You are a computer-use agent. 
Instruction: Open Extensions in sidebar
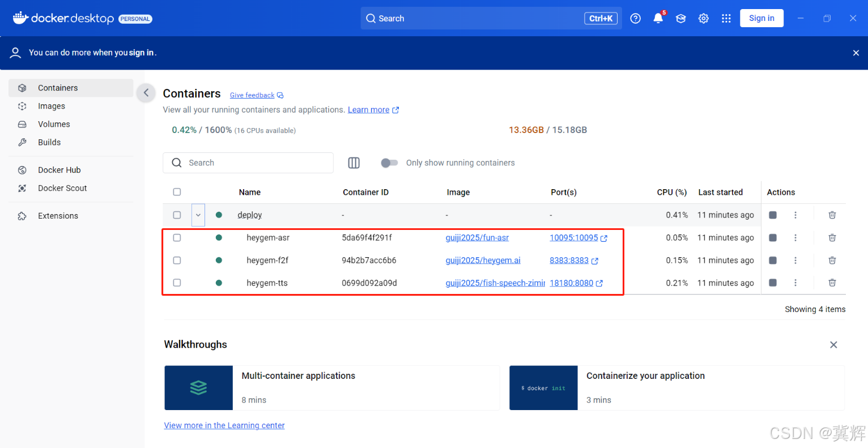pos(71,216)
